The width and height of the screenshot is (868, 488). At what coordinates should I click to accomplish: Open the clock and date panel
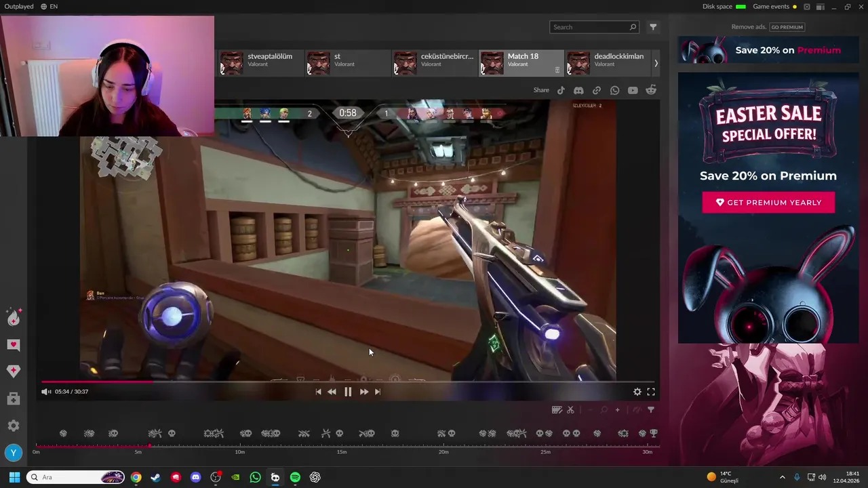coord(846,477)
